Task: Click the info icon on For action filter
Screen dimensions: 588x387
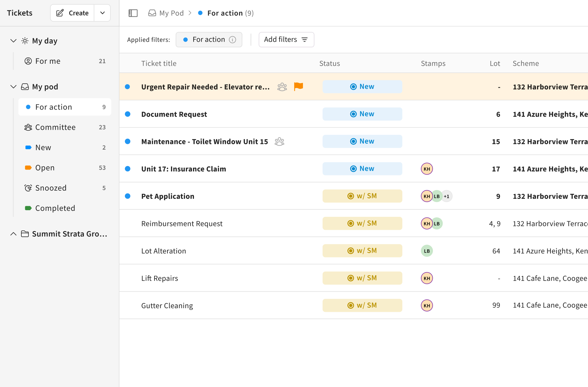Action: 232,39
